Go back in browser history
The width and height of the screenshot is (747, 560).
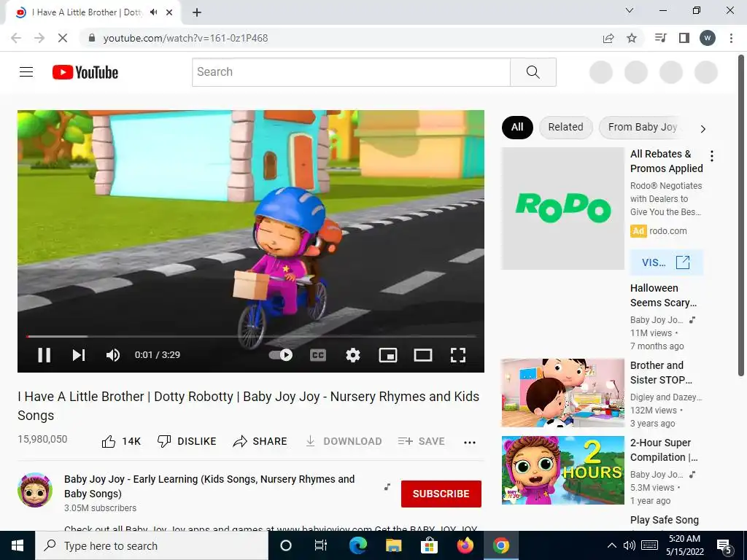[x=16, y=38]
